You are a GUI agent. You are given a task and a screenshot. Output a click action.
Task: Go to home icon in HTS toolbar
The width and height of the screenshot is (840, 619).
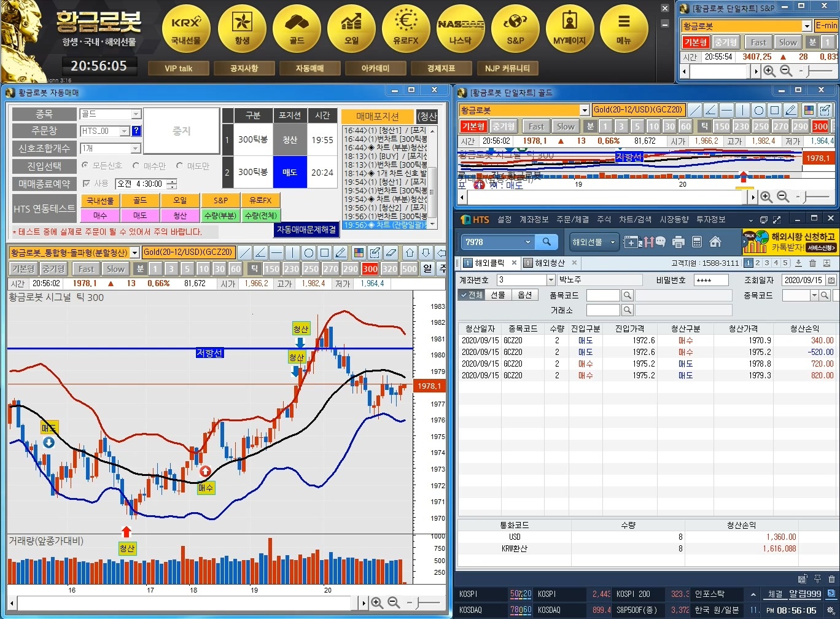tap(715, 242)
